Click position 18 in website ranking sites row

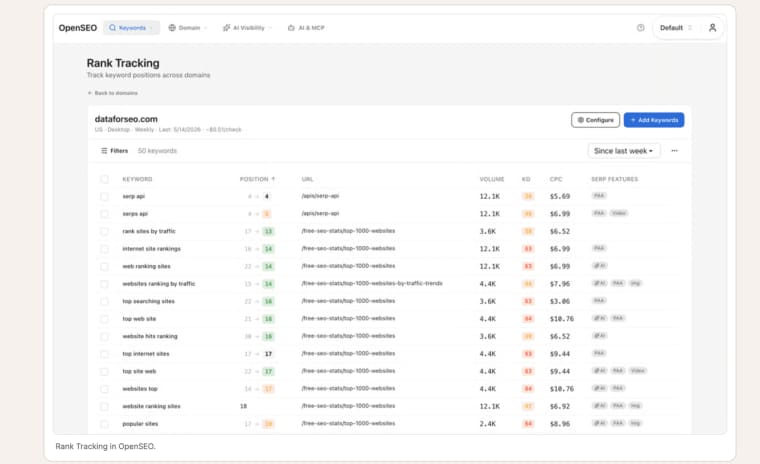point(243,406)
